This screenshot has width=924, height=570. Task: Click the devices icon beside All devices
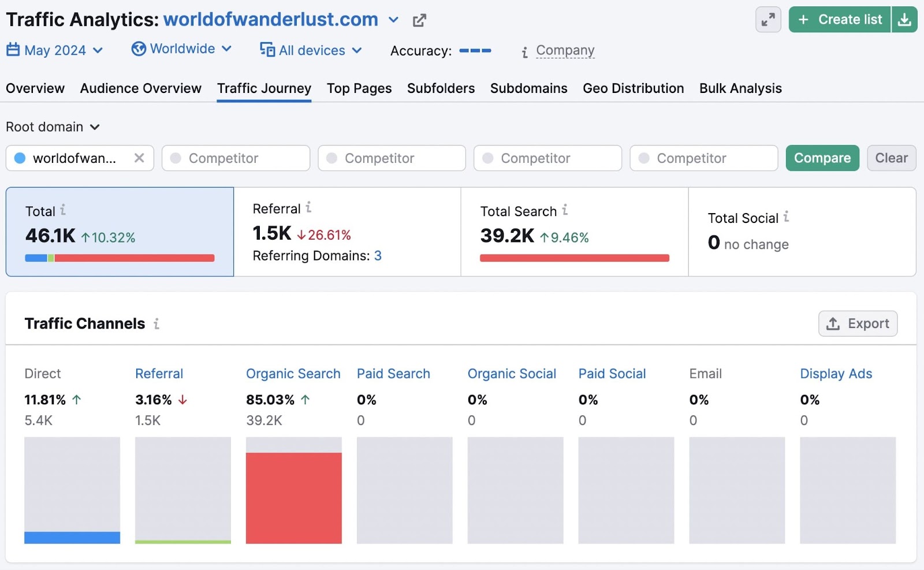click(x=267, y=50)
